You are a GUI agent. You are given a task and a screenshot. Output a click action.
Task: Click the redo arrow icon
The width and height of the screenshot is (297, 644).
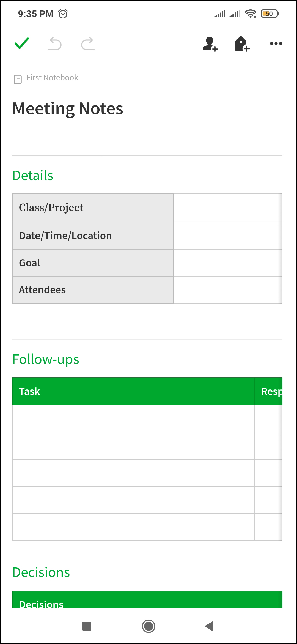pyautogui.click(x=88, y=44)
